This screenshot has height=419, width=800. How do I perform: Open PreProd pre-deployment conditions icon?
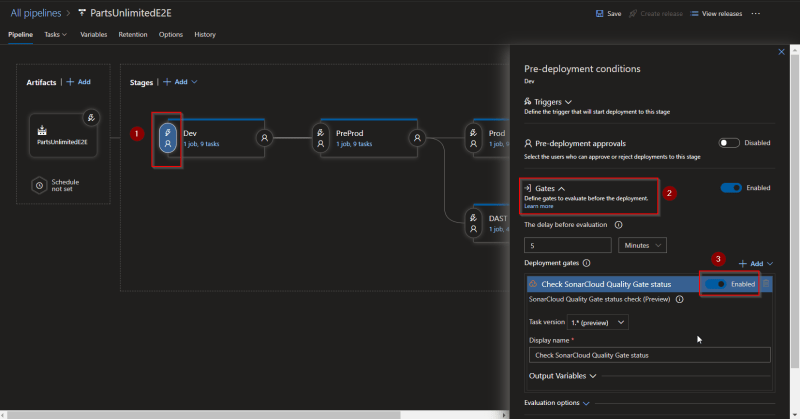pyautogui.click(x=320, y=138)
